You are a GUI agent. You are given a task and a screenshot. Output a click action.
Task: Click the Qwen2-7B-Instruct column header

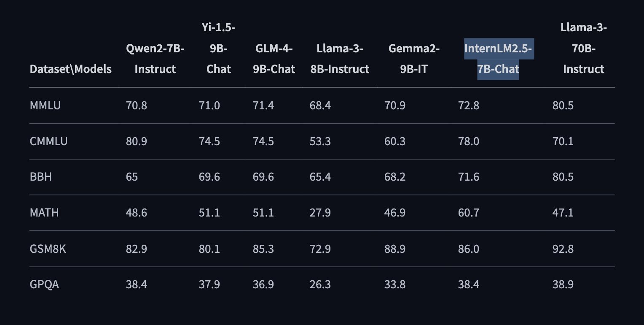click(x=155, y=59)
